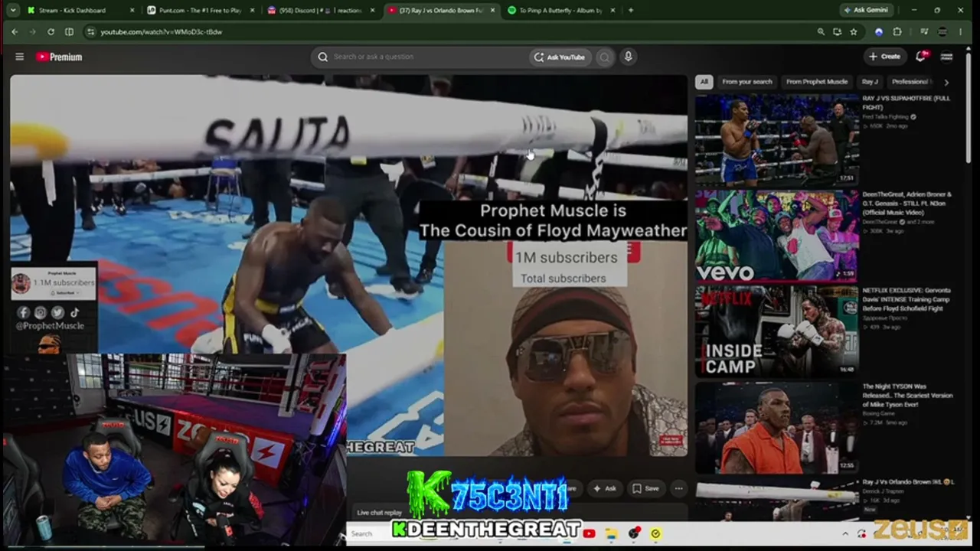Screen dimensions: 980x551
Task: Open Ask YouTube assistant
Action: pos(560,57)
